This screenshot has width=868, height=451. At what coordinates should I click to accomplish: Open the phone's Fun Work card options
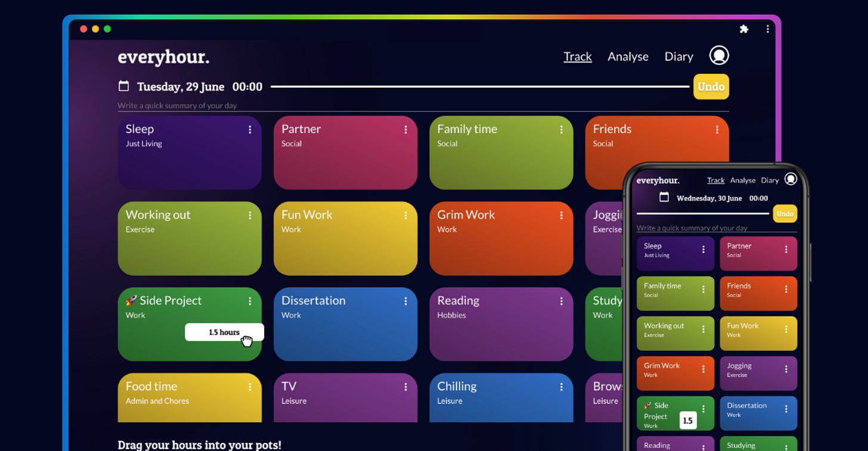(786, 329)
